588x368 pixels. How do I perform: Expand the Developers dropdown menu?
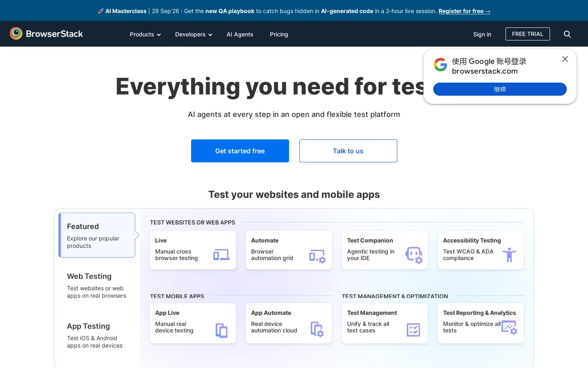tap(194, 34)
